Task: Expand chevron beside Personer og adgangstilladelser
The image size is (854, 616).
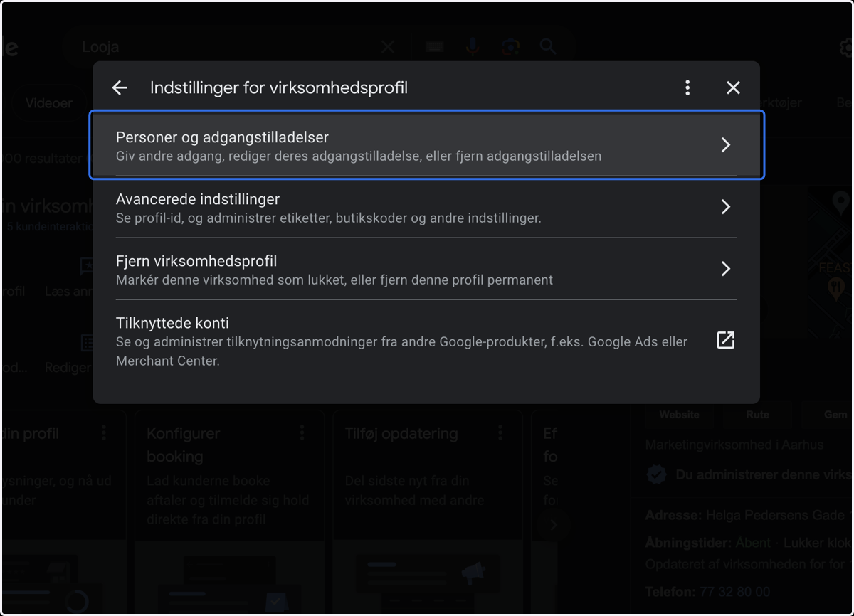Action: 726,145
